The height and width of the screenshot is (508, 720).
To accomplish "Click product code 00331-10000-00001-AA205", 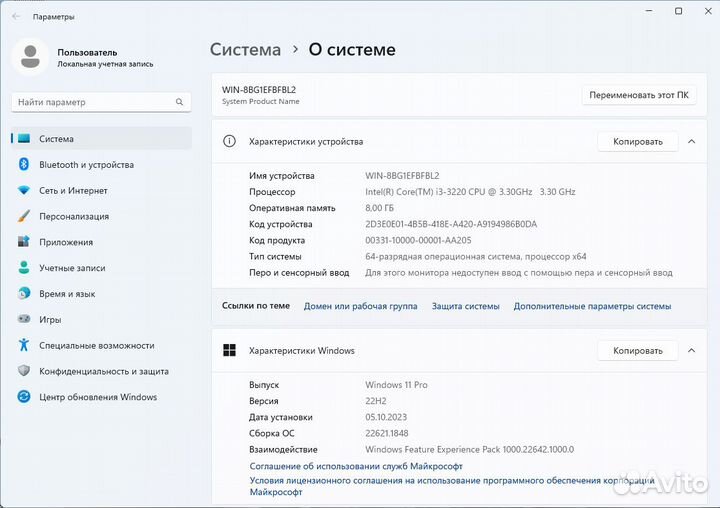I will [418, 240].
